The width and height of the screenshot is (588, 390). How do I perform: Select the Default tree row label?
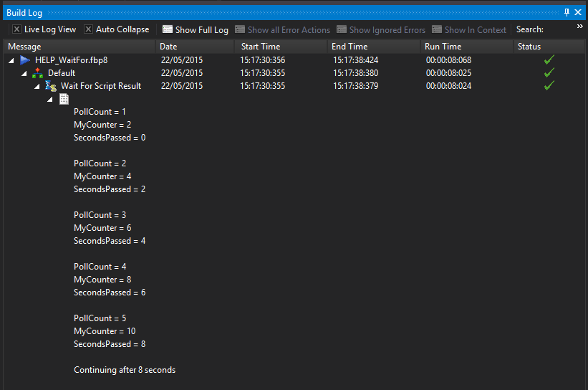click(x=62, y=73)
